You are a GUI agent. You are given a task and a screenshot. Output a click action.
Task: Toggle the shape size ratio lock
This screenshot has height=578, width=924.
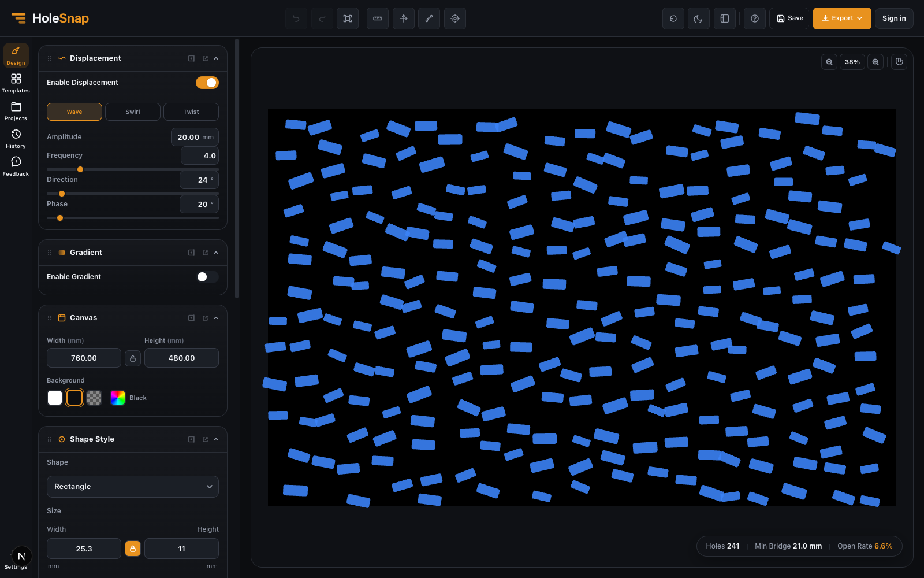click(x=133, y=549)
